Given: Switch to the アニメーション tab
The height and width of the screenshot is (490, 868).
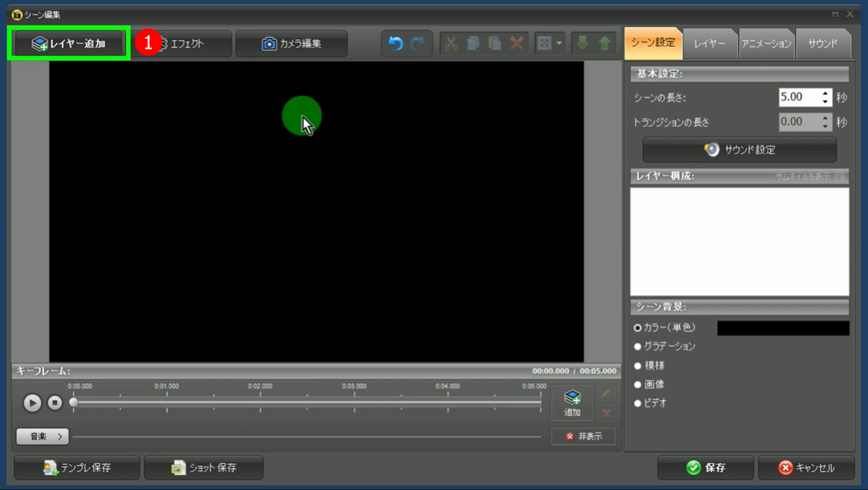Looking at the screenshot, I should tap(766, 44).
